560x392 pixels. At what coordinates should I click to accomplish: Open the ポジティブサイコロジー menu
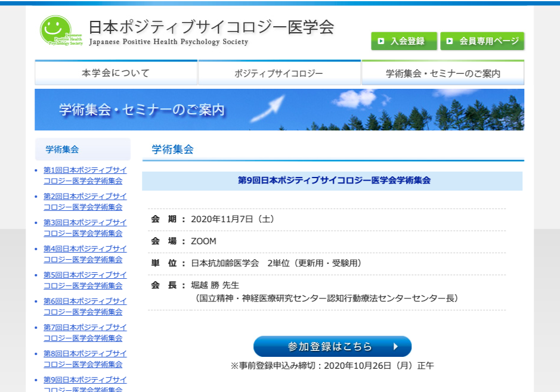[279, 73]
